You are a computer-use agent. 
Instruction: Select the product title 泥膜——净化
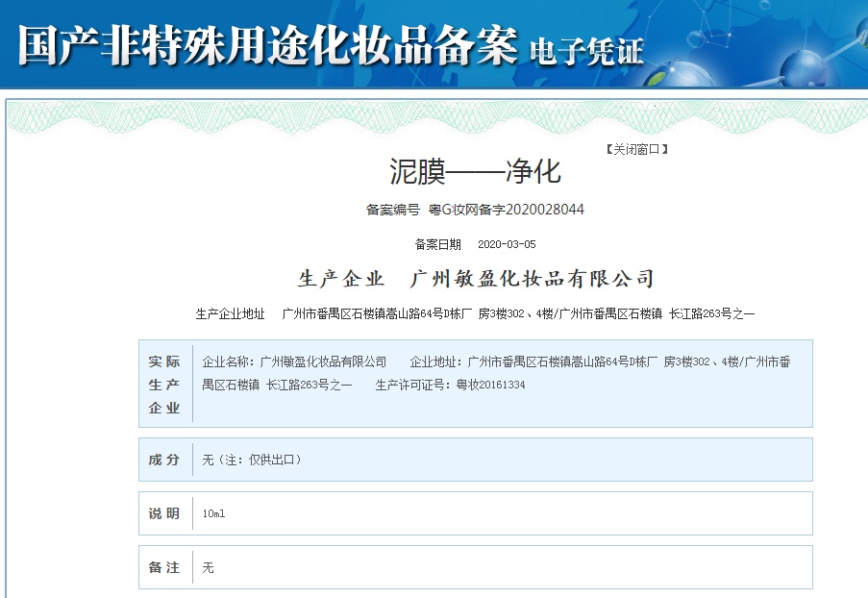[x=475, y=171]
